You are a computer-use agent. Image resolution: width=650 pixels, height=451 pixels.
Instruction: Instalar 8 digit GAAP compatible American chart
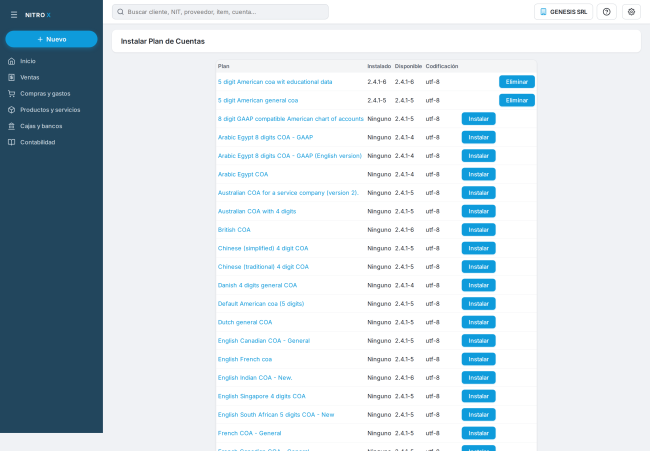pos(478,119)
